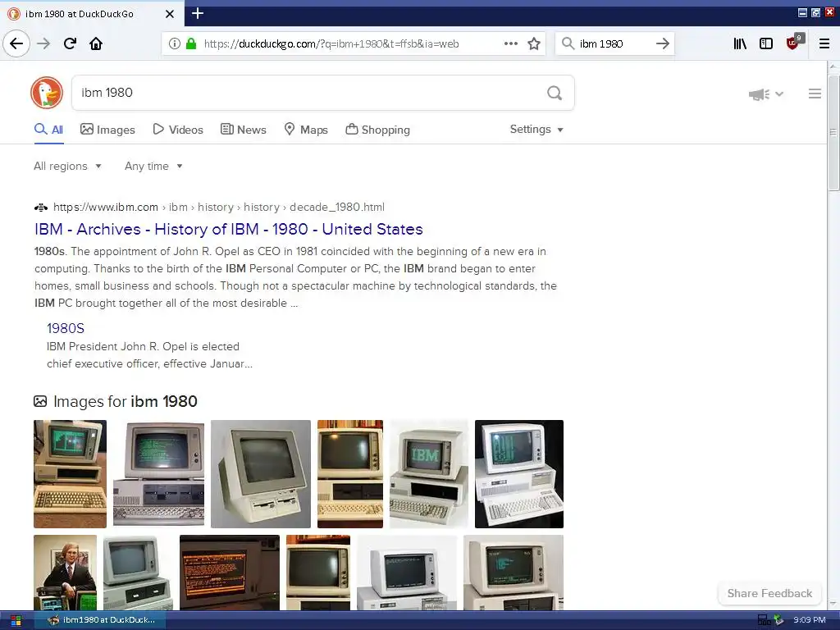Switch to the Images tab
Screen dimensions: 840x630
click(107, 130)
